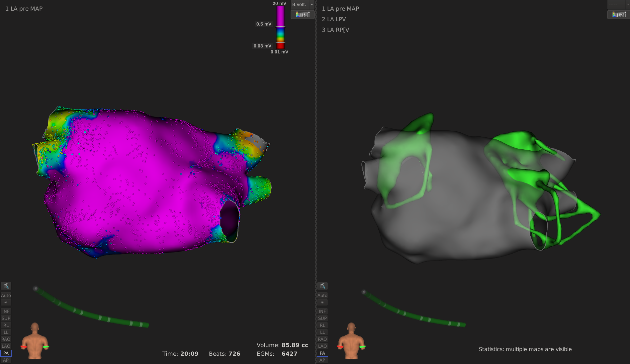
Task: Click the 0.03 mV lower threshold value
Action: coord(262,46)
